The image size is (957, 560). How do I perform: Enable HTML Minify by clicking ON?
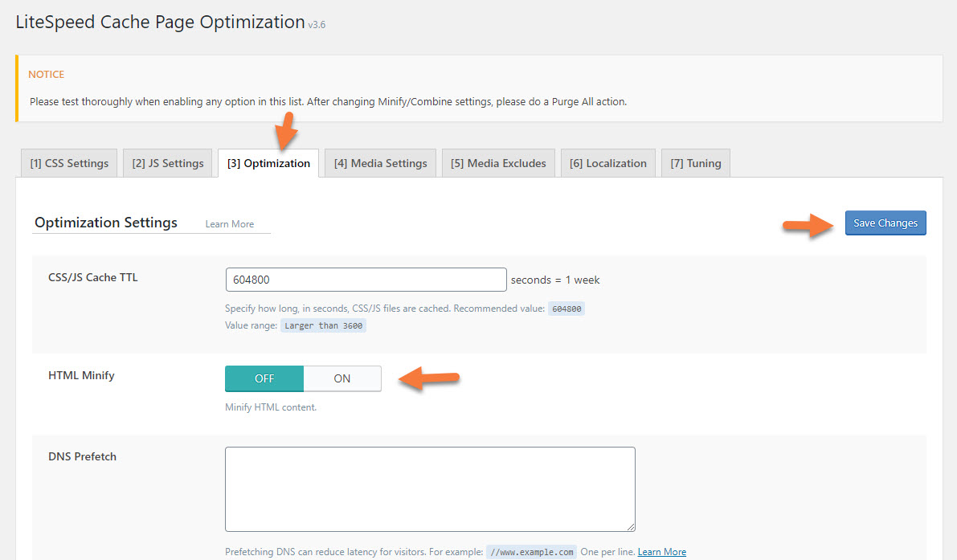tap(341, 378)
